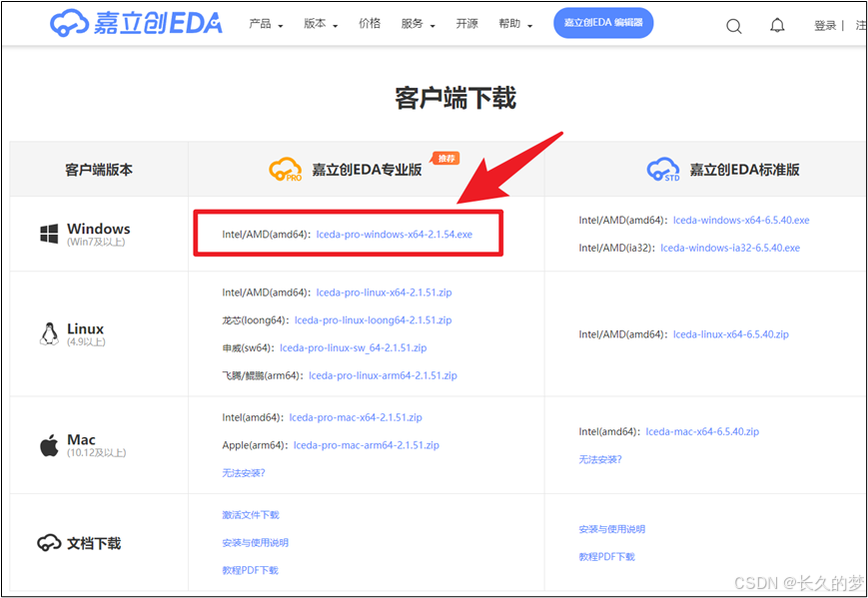Open pro edition 教程PDF下载 link
Image resolution: width=868 pixels, height=598 pixels.
(250, 570)
